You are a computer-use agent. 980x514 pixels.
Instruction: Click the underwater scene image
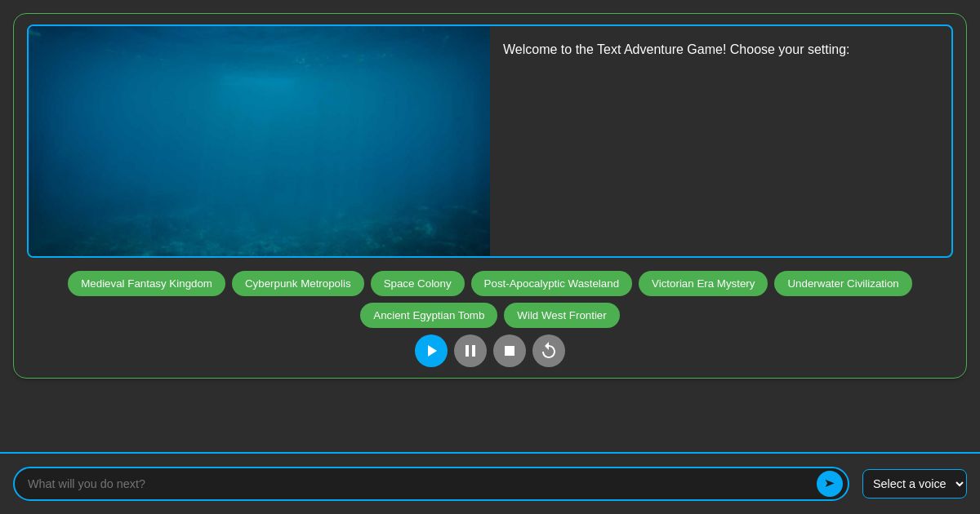pos(259,141)
